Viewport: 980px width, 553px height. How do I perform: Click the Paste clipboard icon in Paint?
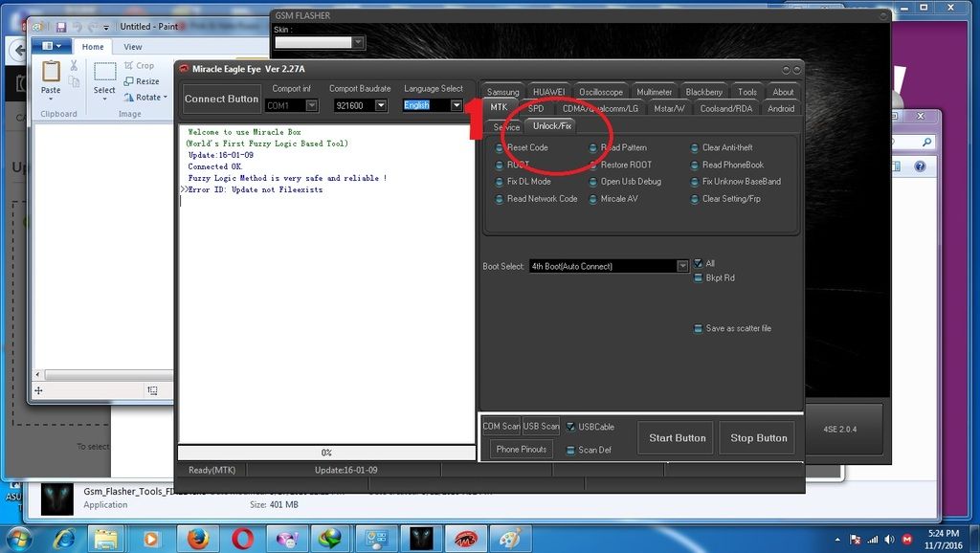[51, 71]
